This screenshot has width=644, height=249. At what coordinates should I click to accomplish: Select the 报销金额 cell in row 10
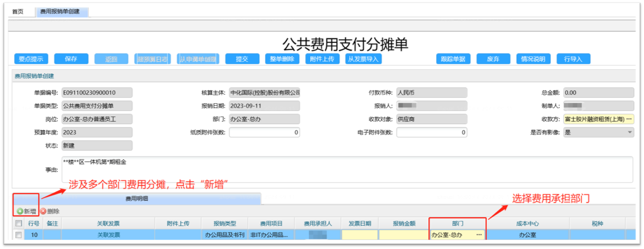click(404, 235)
